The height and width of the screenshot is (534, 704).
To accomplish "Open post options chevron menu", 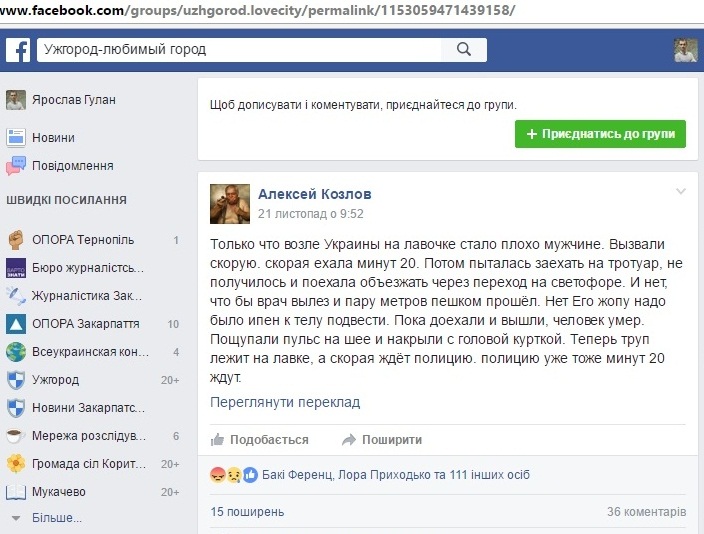I will (x=681, y=192).
